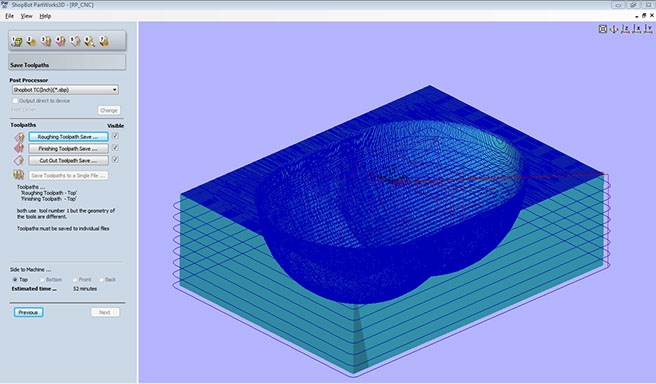Click the cut out toolpath icon beside its Save button
The height and width of the screenshot is (384, 656).
(x=19, y=160)
